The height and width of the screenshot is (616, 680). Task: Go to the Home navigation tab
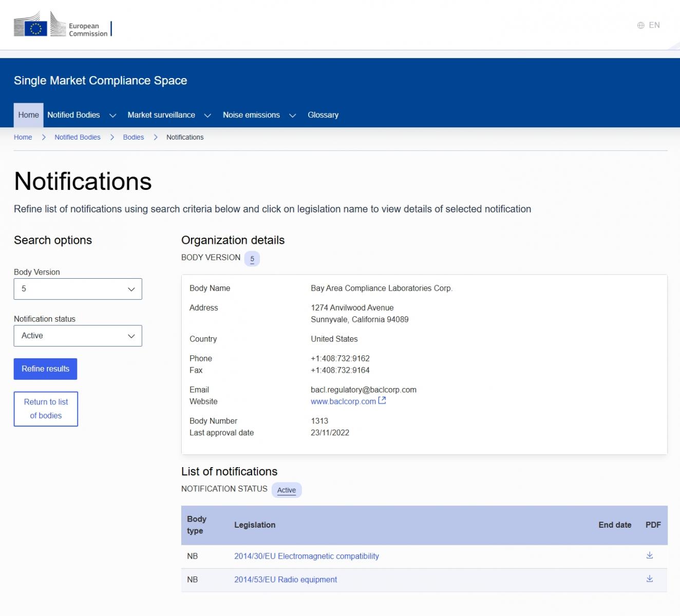coord(28,115)
